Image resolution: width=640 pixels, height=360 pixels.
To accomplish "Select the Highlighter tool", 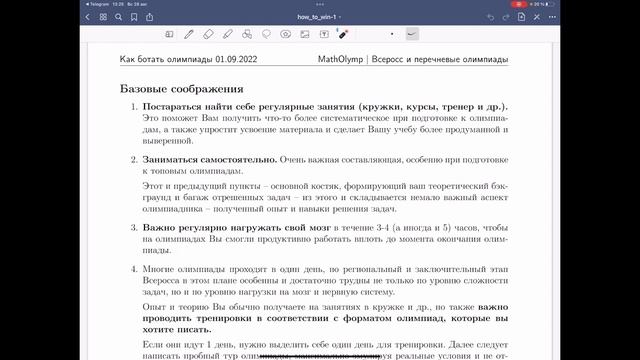I will (228, 34).
